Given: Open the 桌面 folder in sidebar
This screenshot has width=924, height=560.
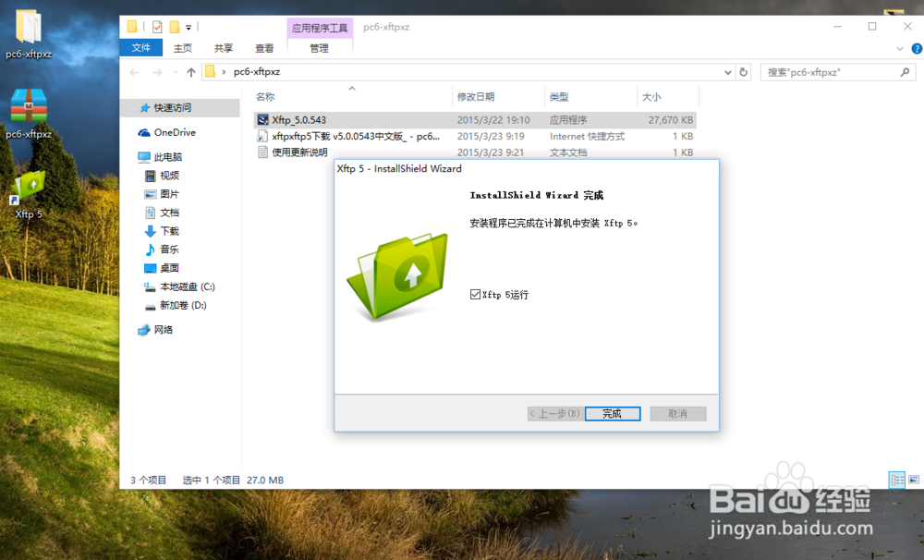Looking at the screenshot, I should [162, 268].
